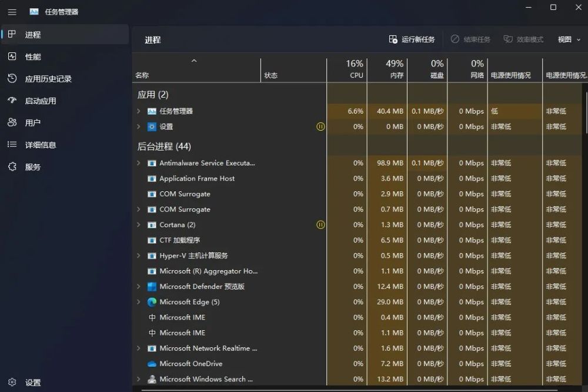Click the first Microsoft IME row icon
The height and width of the screenshot is (392, 588).
152,317
